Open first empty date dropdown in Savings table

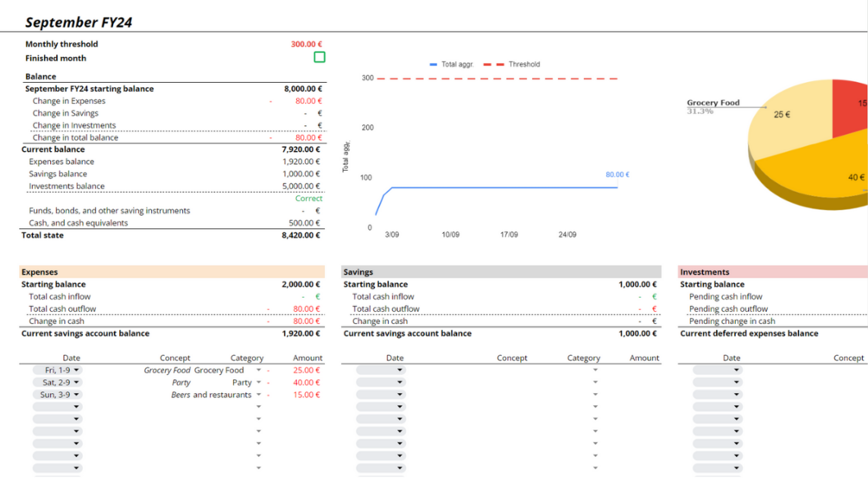[x=381, y=371]
